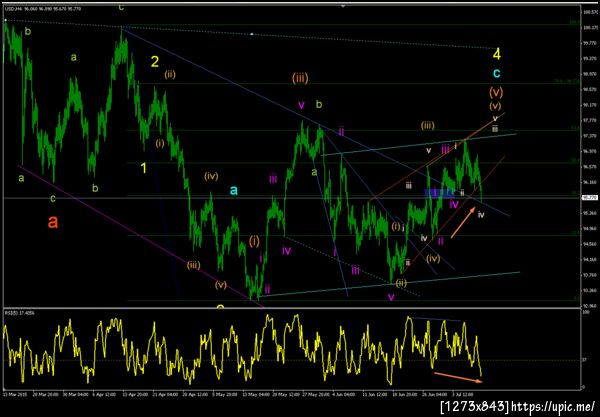The height and width of the screenshot is (417, 600).
Task: Click the RSI indicator label in the lower pane
Action: tap(20, 313)
